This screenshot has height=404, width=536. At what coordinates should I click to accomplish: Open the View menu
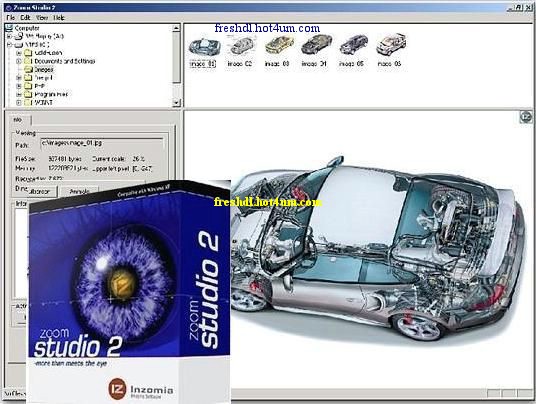point(42,17)
